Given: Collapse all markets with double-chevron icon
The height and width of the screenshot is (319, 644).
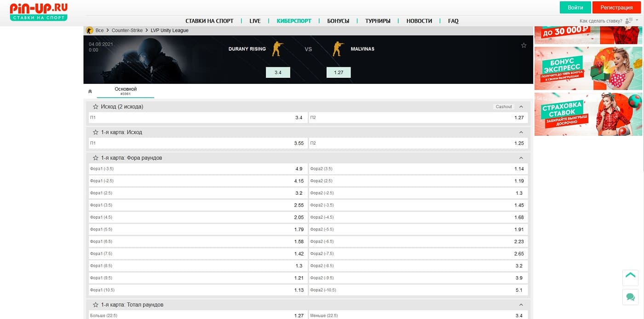Looking at the screenshot, I should click(90, 91).
